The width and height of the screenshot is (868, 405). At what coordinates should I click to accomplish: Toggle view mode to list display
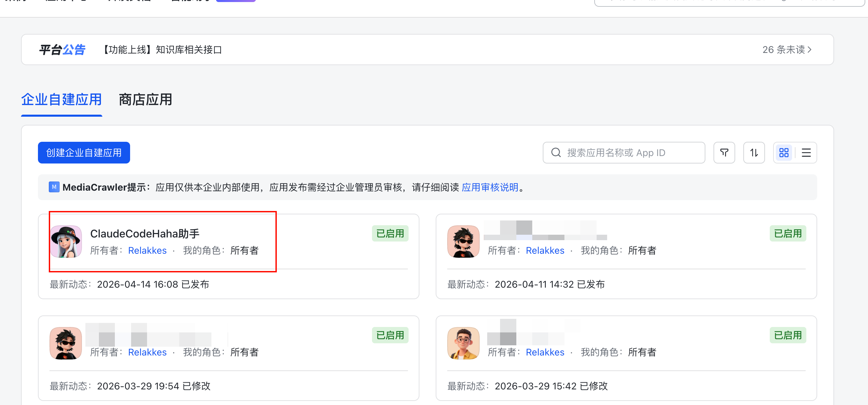[x=806, y=153]
